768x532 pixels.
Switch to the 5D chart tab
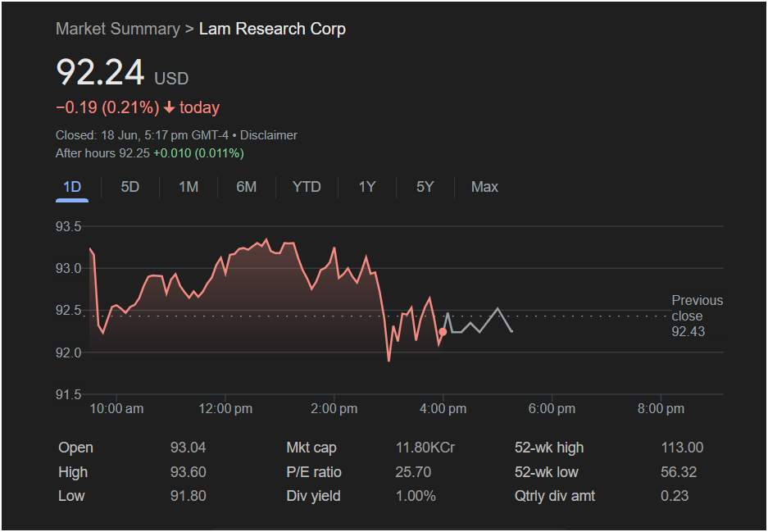tap(130, 187)
